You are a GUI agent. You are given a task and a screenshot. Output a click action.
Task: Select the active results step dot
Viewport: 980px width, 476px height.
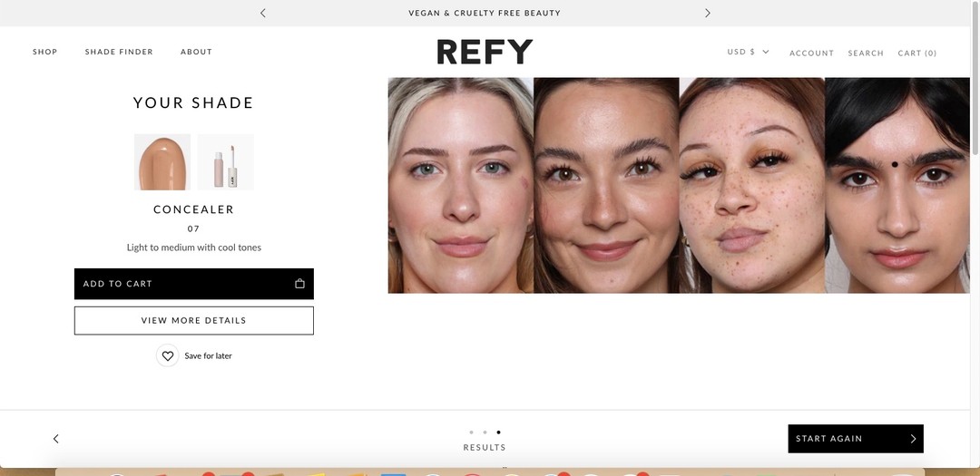pyautogui.click(x=498, y=432)
